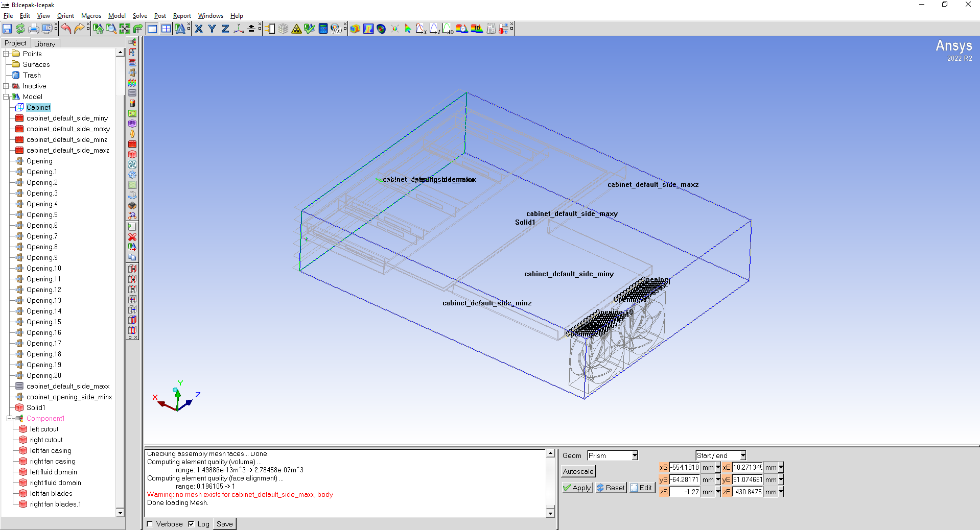Click the Apply button
Image resolution: width=980 pixels, height=530 pixels.
tap(577, 488)
